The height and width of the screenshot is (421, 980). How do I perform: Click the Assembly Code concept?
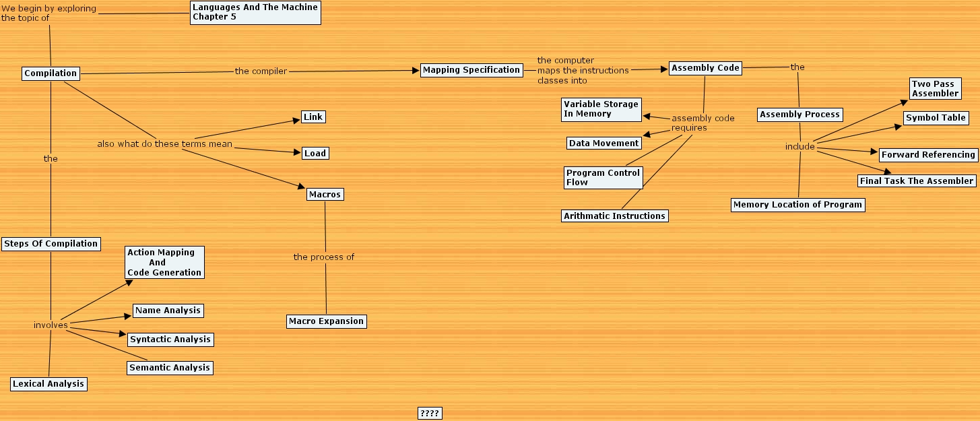click(705, 67)
